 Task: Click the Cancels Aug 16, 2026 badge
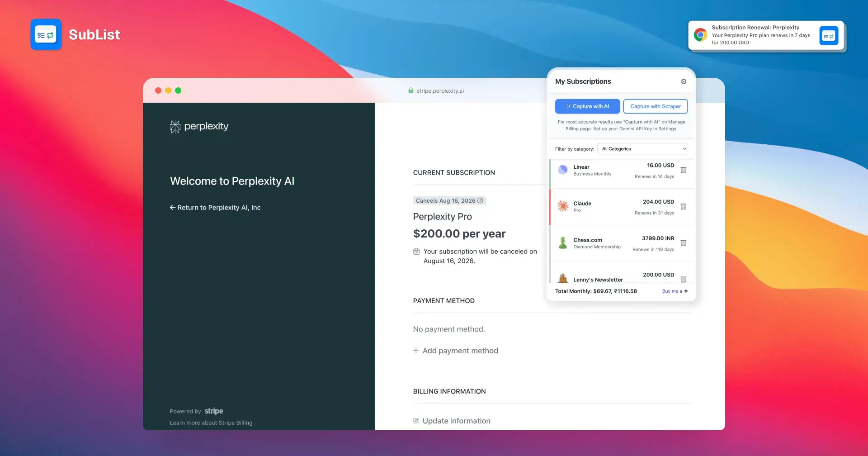tap(449, 200)
